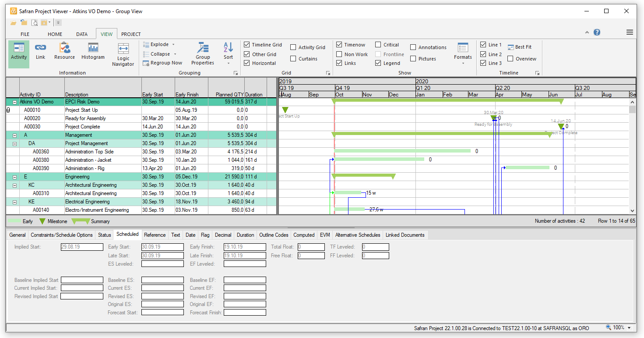Uncheck the Line 2 timeline checkbox
This screenshot has height=338, width=644.
483,54
